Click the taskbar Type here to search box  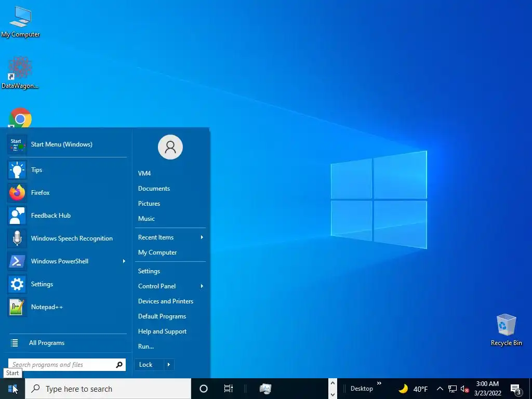[x=108, y=389]
